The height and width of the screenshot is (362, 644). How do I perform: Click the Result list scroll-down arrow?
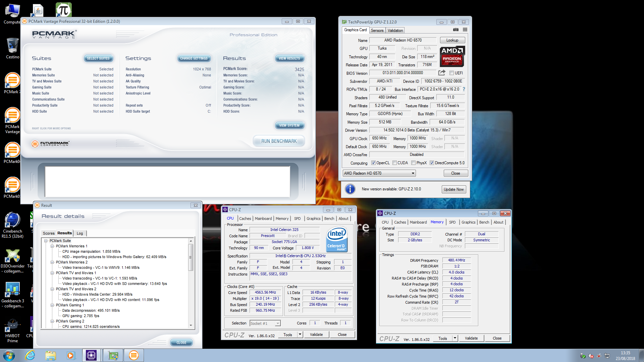coord(191,325)
